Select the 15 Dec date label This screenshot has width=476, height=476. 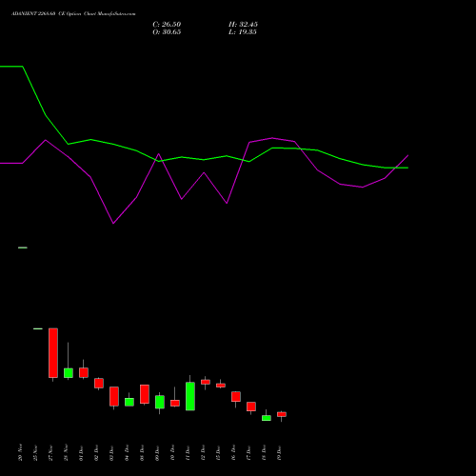[218, 452]
